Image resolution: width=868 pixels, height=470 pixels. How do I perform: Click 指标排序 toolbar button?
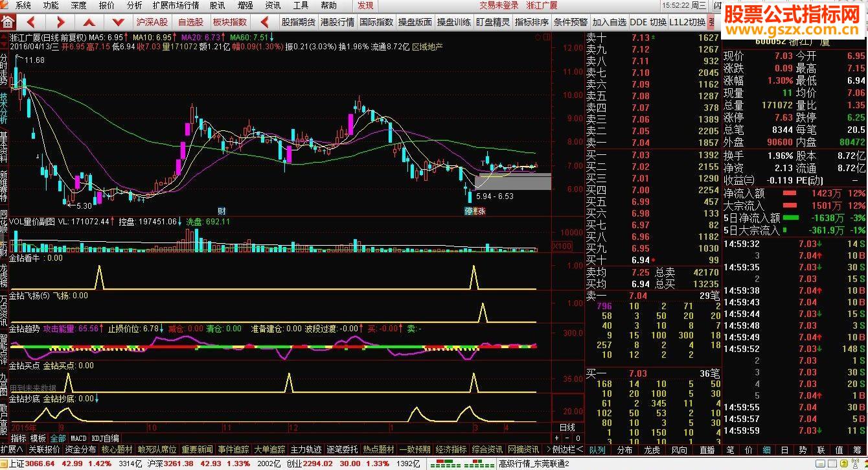(x=532, y=22)
